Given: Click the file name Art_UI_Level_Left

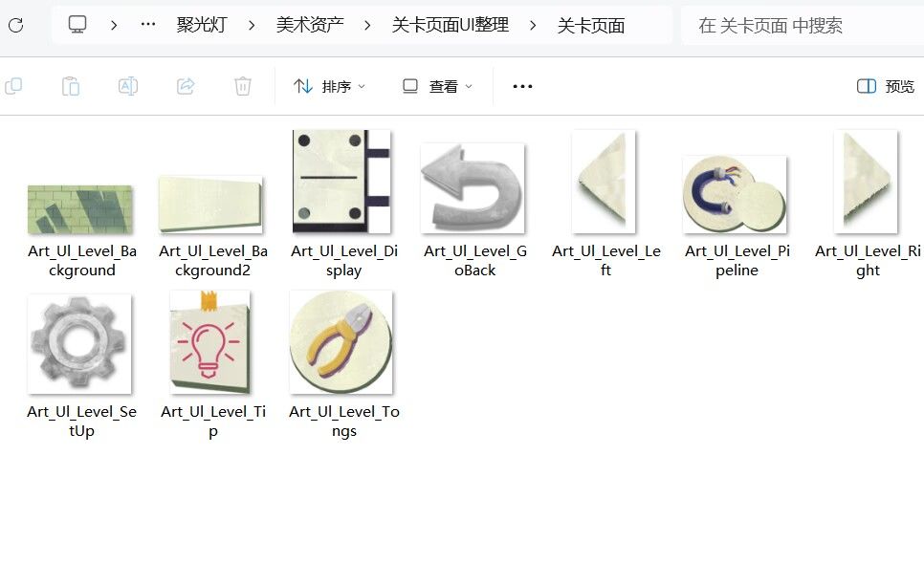Looking at the screenshot, I should 605,260.
